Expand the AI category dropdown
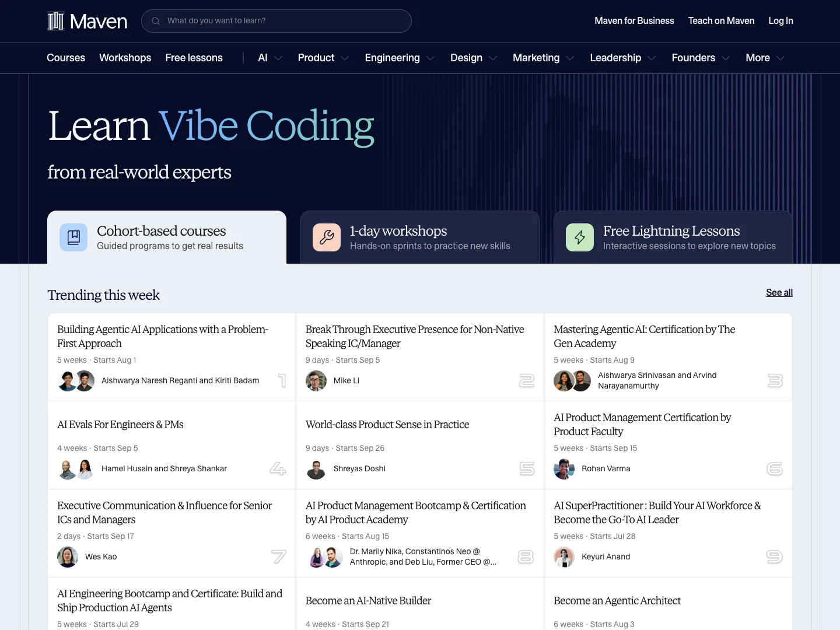The width and height of the screenshot is (840, 630). pos(270,58)
